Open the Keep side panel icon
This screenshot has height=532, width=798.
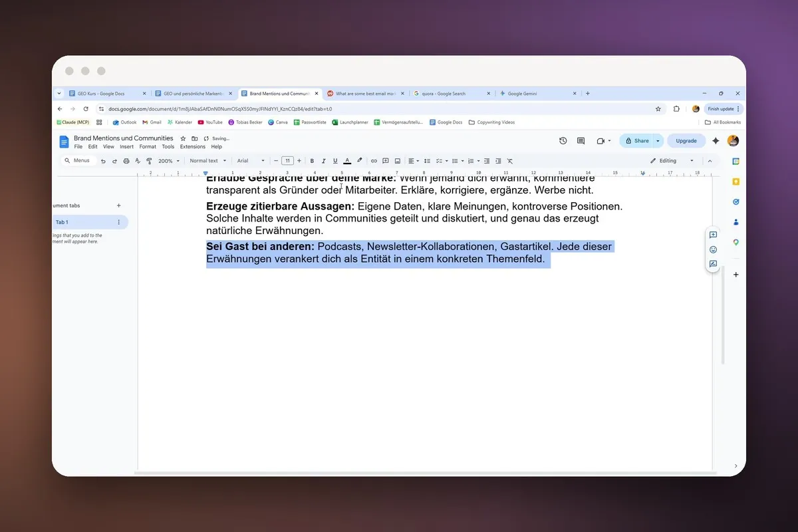[735, 182]
